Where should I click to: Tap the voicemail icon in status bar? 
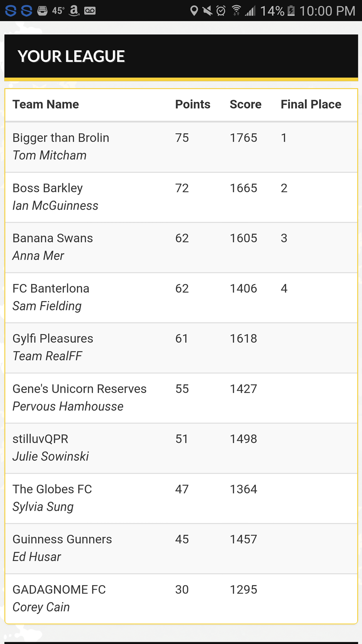pos(90,11)
